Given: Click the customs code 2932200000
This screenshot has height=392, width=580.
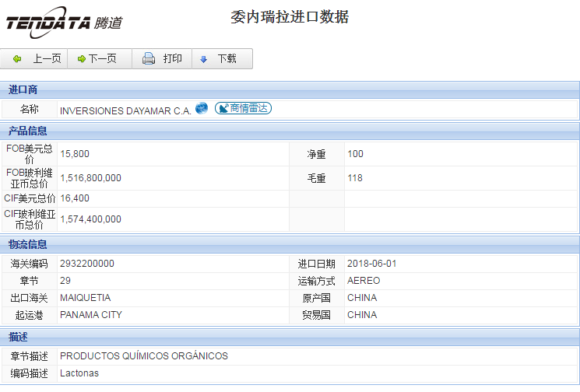Looking at the screenshot, I should pyautogui.click(x=86, y=264).
